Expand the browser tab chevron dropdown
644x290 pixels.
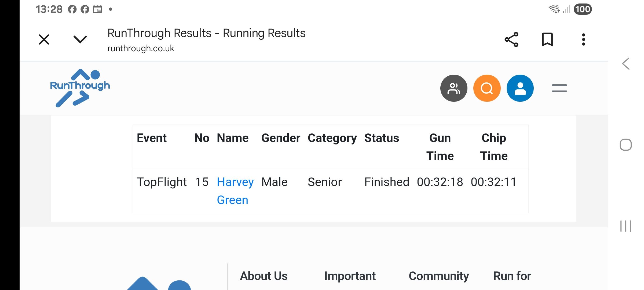[x=80, y=39]
